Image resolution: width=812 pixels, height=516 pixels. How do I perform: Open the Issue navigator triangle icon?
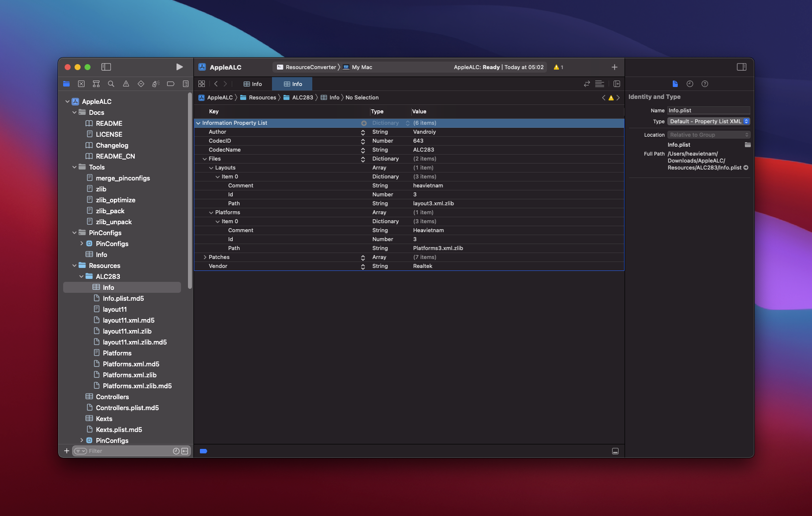pos(126,84)
